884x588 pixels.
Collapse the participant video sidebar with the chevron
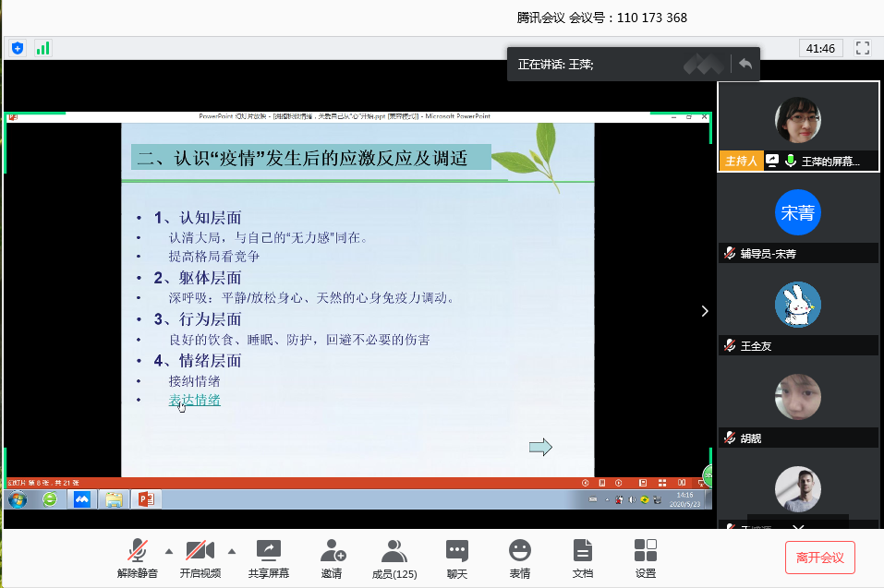[x=705, y=311]
